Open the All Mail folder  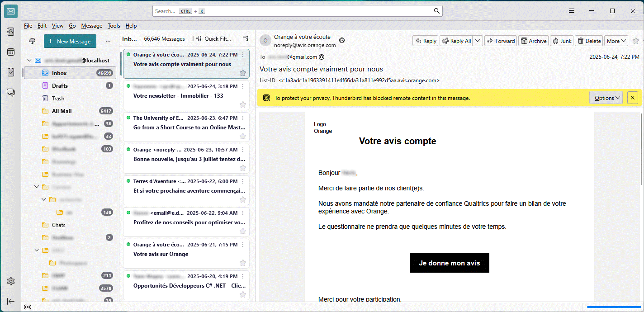(69, 111)
